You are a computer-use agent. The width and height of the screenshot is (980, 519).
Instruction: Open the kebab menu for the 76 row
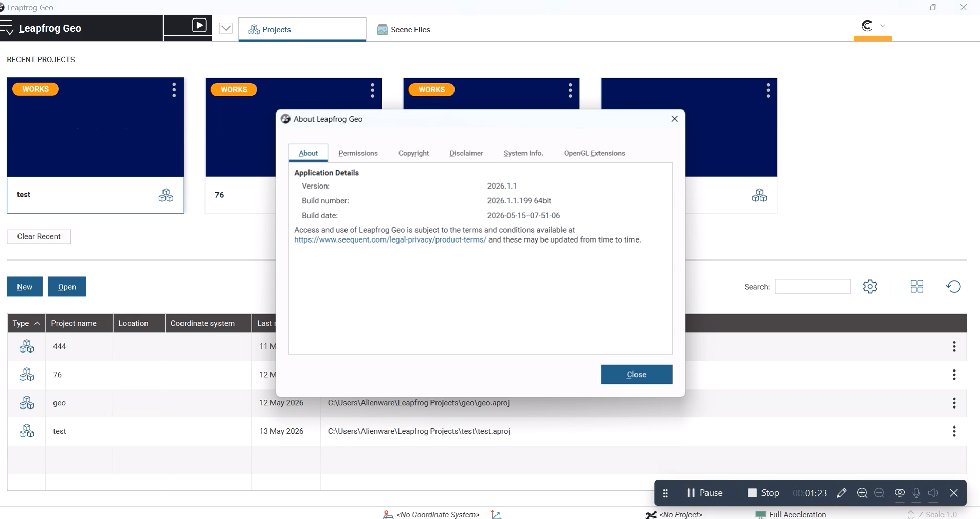[x=954, y=375]
